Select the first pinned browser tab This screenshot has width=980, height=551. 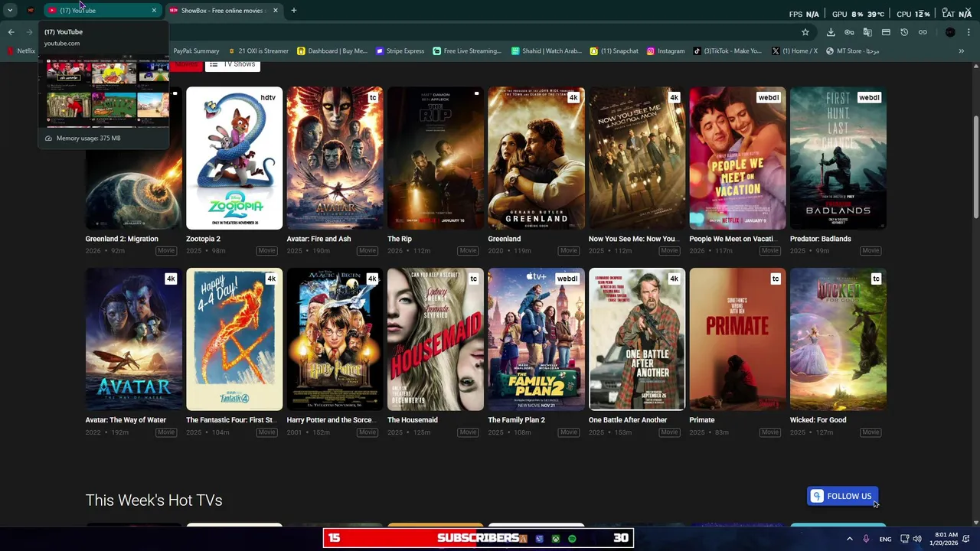tap(31, 11)
